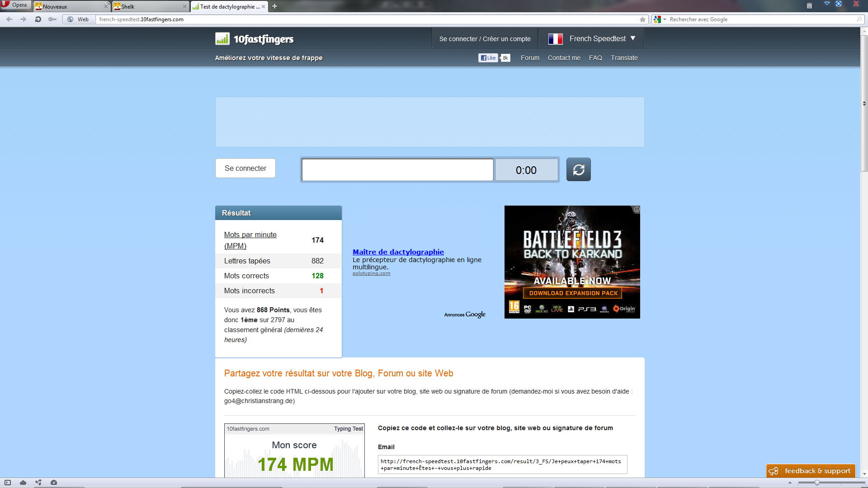Close the Nouveaux tab
Image resolution: width=868 pixels, height=488 pixels.
tap(106, 6)
